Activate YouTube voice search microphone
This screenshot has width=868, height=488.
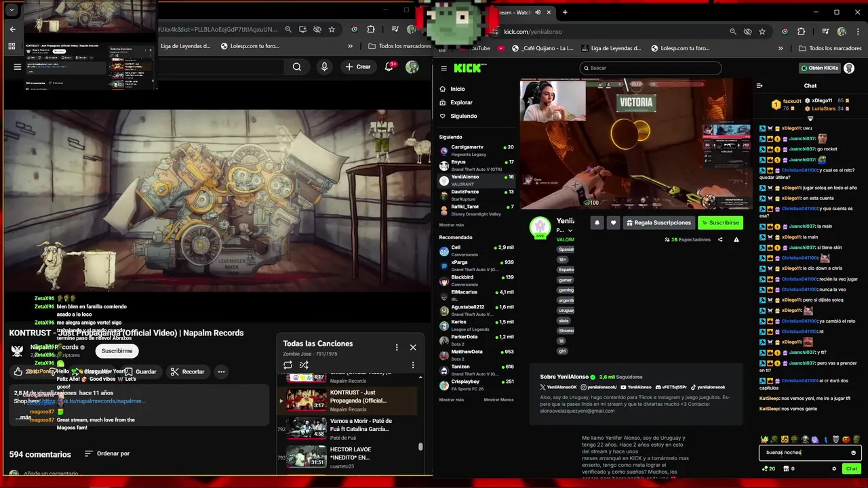(x=324, y=66)
